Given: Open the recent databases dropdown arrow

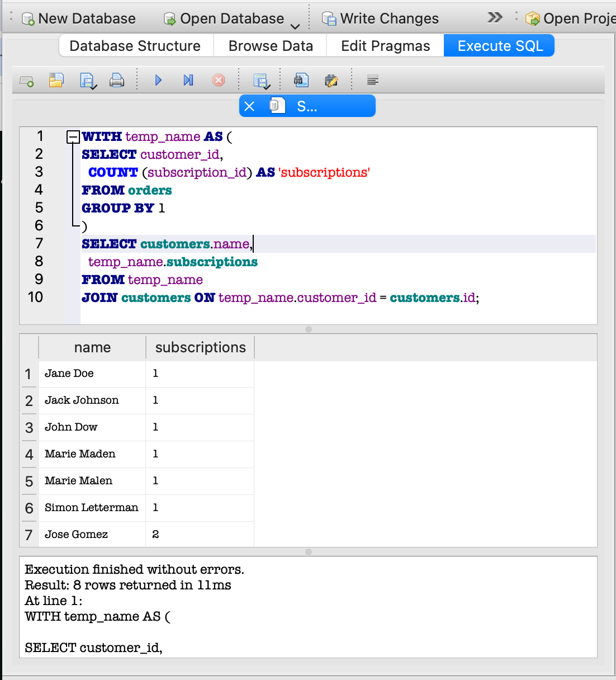Looking at the screenshot, I should (295, 26).
